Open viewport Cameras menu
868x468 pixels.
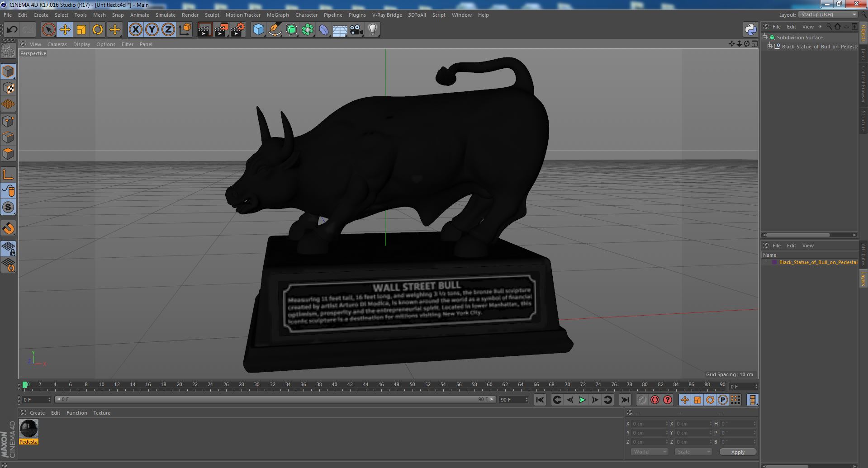[57, 44]
